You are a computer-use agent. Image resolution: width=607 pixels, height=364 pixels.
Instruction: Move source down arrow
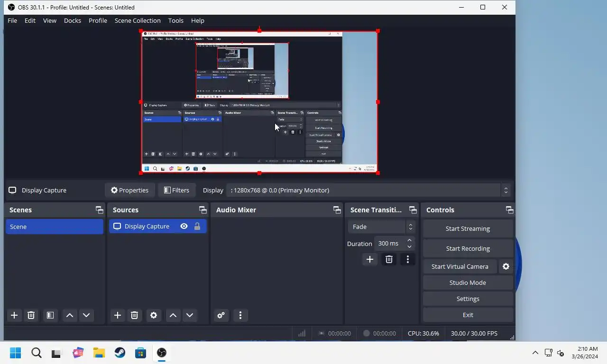point(190,315)
